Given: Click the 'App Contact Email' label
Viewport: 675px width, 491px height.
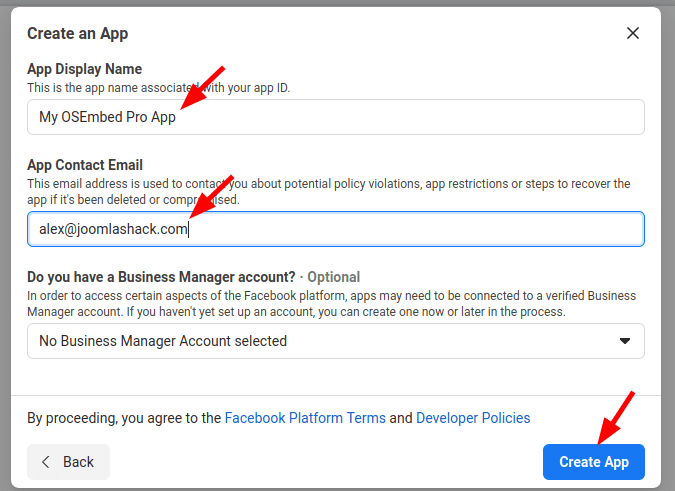Looking at the screenshot, I should pos(85,165).
